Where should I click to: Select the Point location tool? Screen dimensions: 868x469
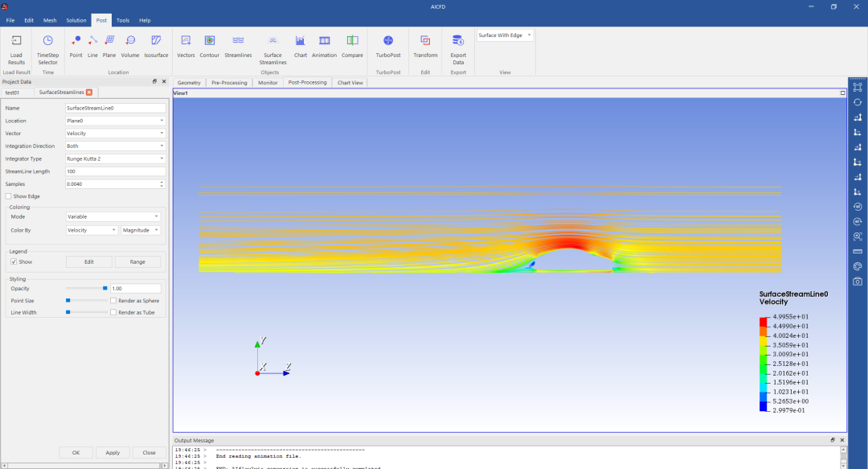(x=76, y=47)
